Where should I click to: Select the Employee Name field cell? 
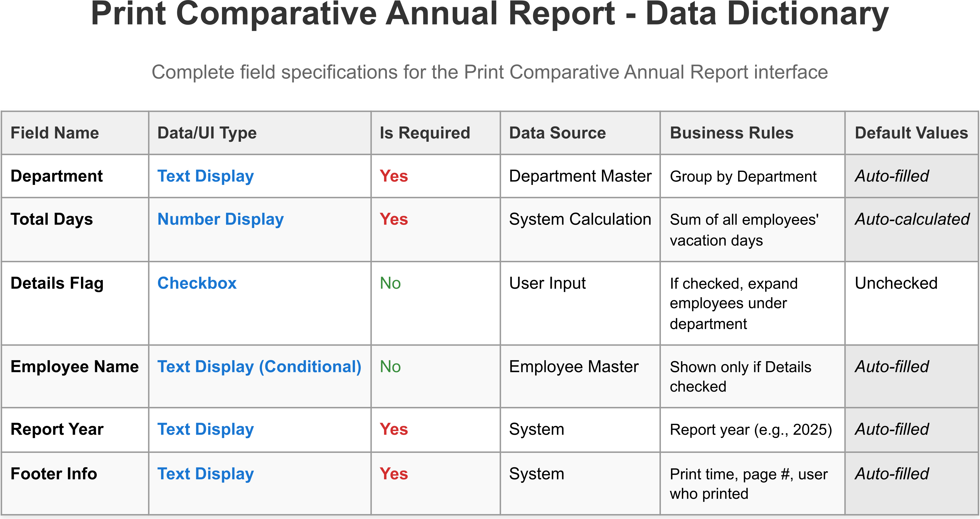75,367
